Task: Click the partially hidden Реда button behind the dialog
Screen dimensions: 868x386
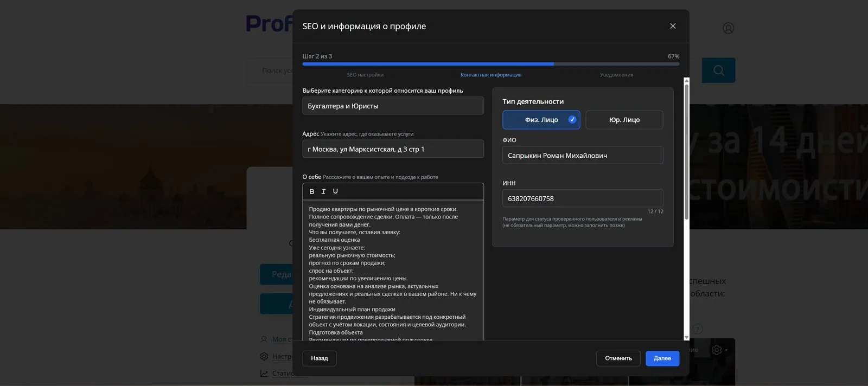Action: point(276,274)
